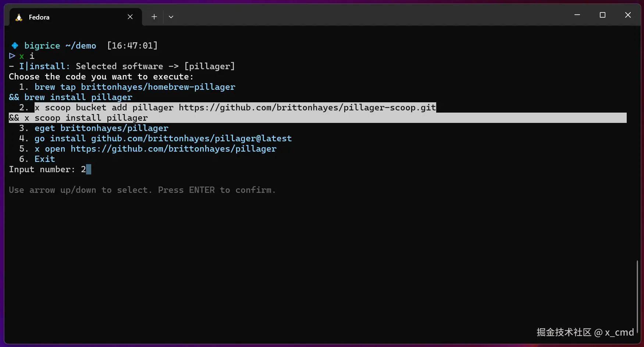644x347 pixels.
Task: Click 'Choose the code you want to execute:' text
Action: [101, 77]
